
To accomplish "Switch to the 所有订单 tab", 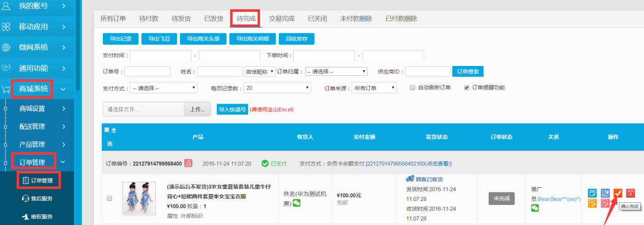I will tap(113, 18).
